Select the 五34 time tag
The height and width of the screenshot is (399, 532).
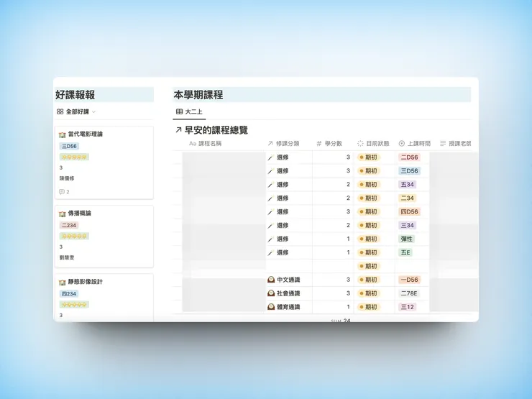pyautogui.click(x=407, y=185)
